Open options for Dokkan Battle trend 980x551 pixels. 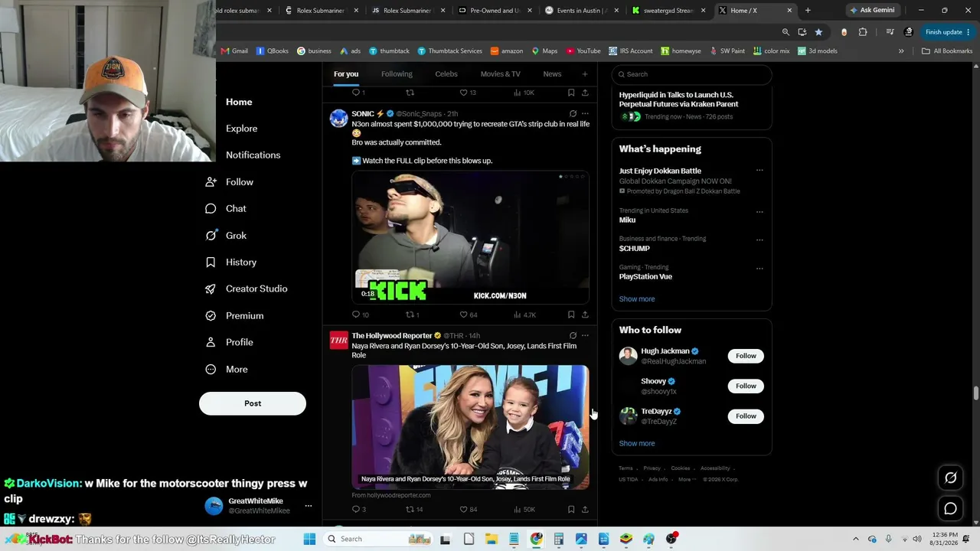point(759,171)
